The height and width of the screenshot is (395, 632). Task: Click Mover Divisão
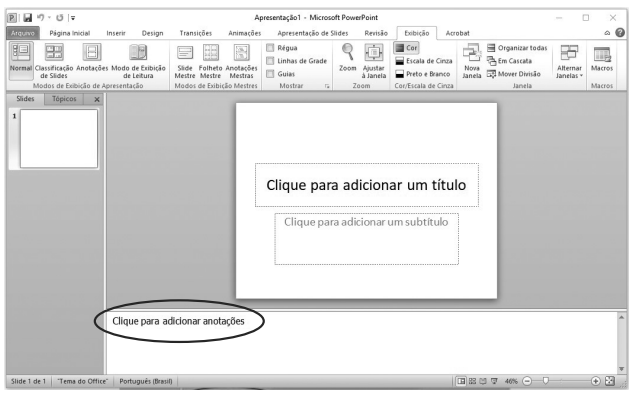pyautogui.click(x=514, y=74)
